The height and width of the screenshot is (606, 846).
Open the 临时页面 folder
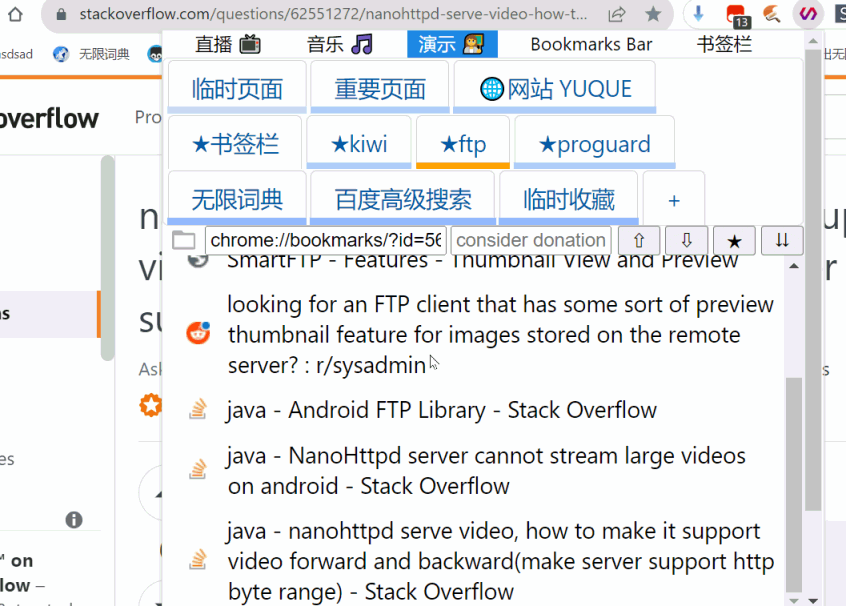coord(237,87)
